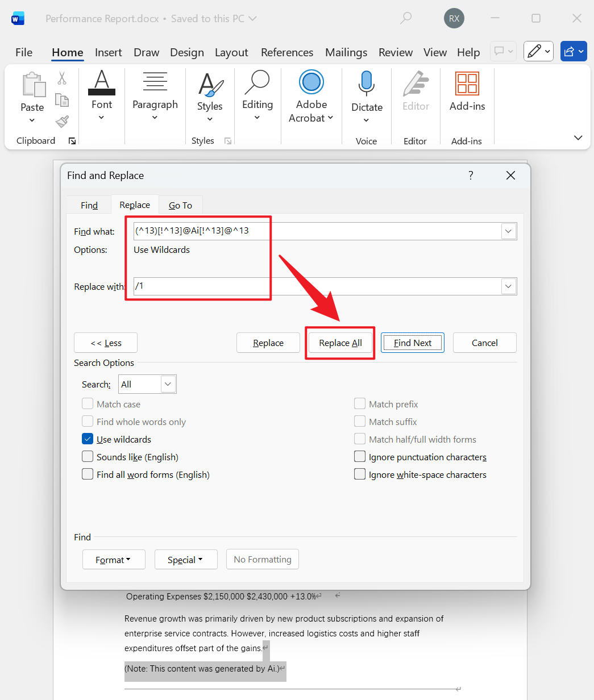Viewport: 594px width, 700px height.
Task: Open the Styles gallery icon
Action: [x=210, y=84]
